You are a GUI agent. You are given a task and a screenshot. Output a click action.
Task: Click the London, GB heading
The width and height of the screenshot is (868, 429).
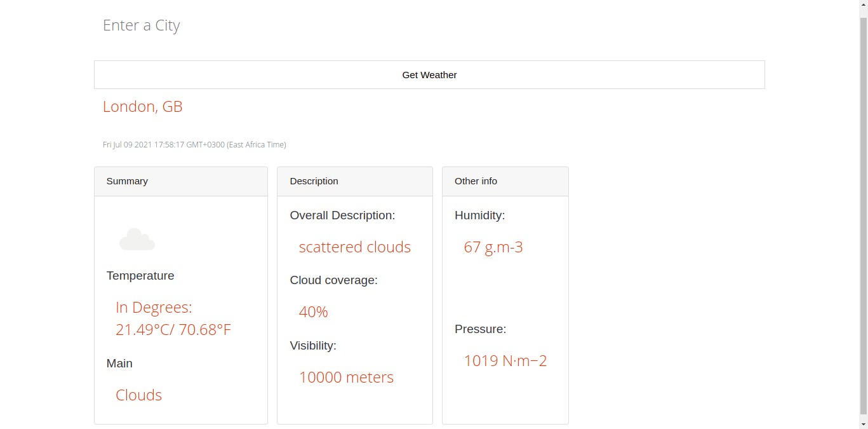pyautogui.click(x=142, y=106)
